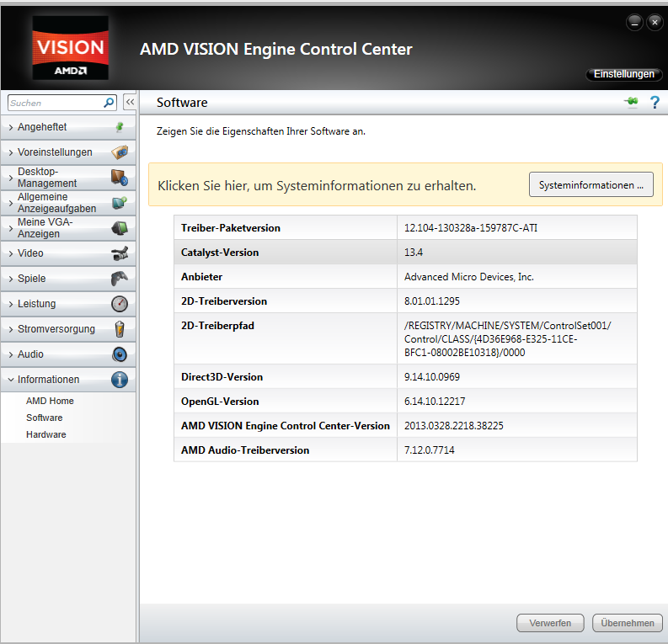Click the Software page heading
668x644 pixels.
[182, 103]
